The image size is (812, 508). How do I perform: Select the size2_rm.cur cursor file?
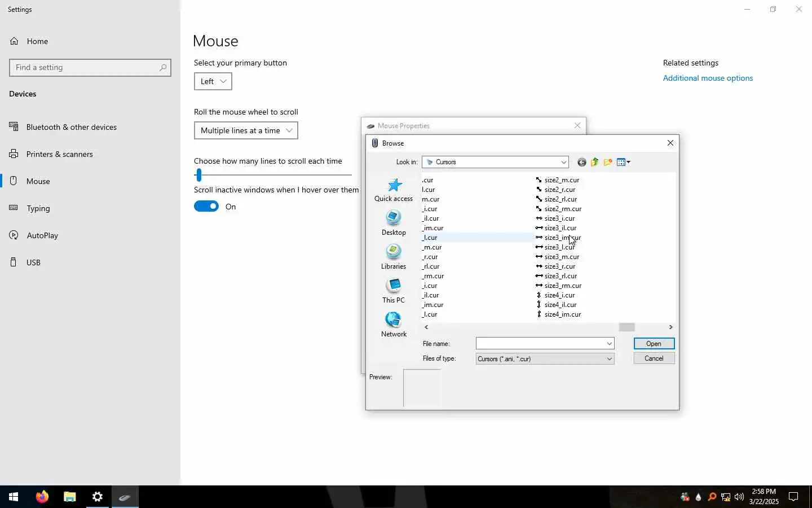(558, 209)
